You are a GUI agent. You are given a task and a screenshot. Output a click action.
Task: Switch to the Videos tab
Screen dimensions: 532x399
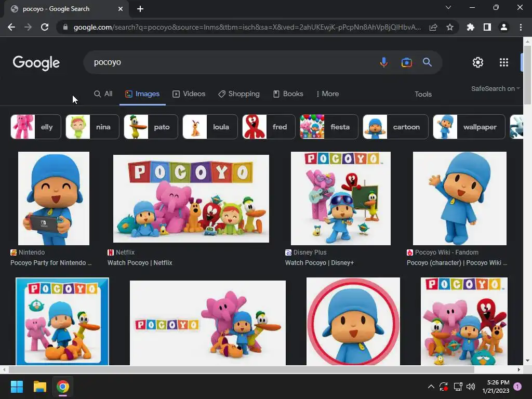189,94
